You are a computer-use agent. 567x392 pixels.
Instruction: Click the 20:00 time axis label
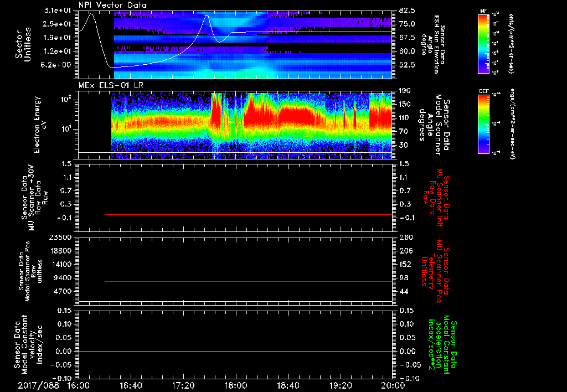(393, 385)
